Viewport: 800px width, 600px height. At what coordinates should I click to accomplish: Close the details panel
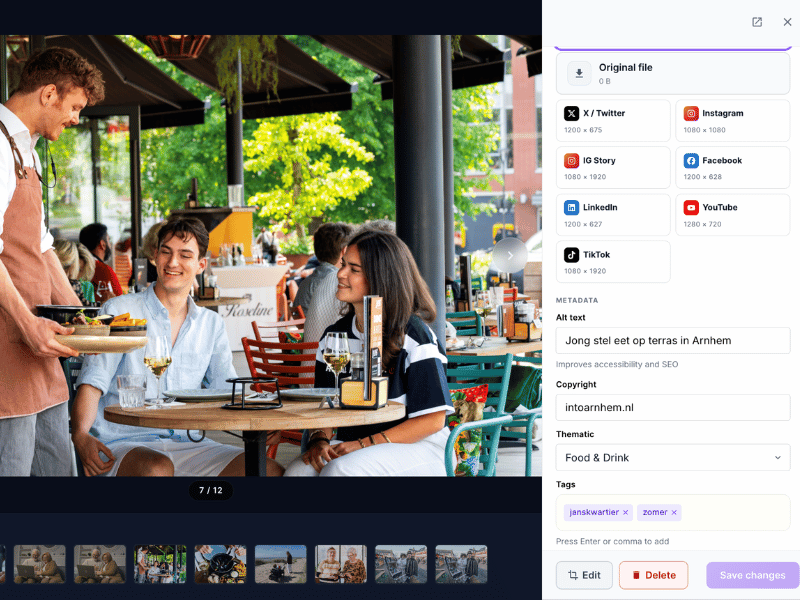point(787,22)
